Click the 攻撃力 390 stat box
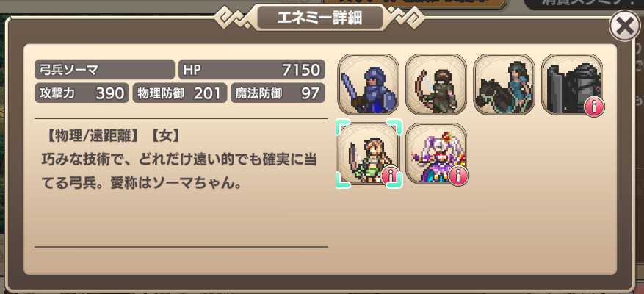644x294 pixels. point(82,93)
